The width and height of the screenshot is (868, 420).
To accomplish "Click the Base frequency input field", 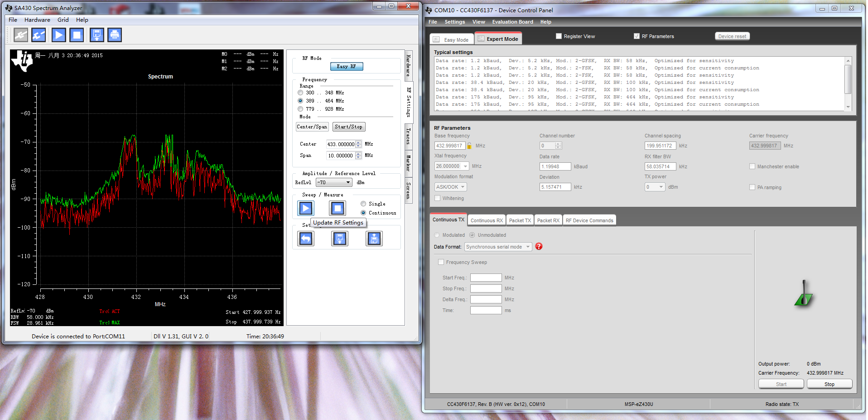I will coord(450,146).
